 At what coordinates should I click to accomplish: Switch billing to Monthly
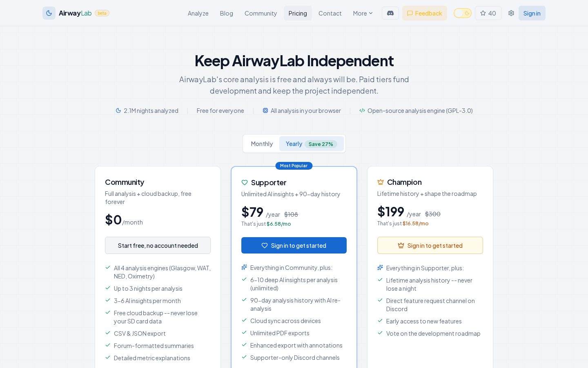click(262, 144)
